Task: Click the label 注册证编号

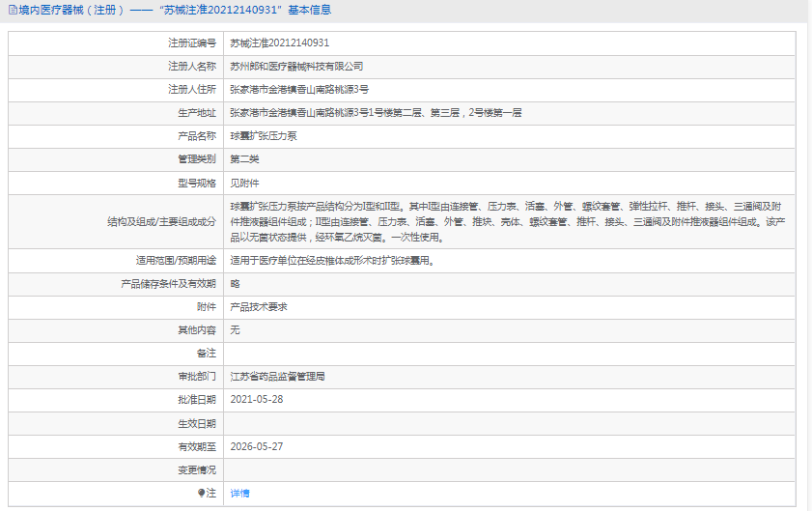Action: (x=192, y=43)
